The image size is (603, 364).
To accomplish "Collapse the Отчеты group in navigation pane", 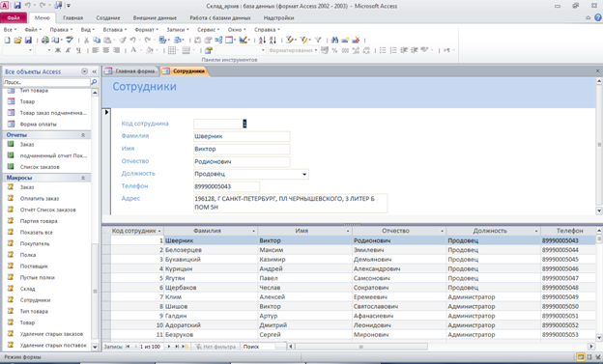I will pyautogui.click(x=83, y=135).
